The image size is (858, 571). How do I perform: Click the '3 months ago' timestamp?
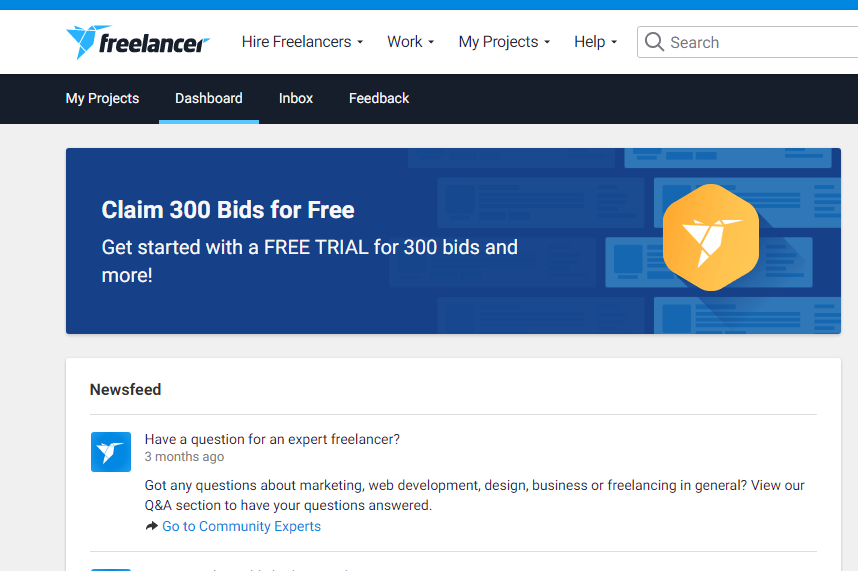[184, 457]
